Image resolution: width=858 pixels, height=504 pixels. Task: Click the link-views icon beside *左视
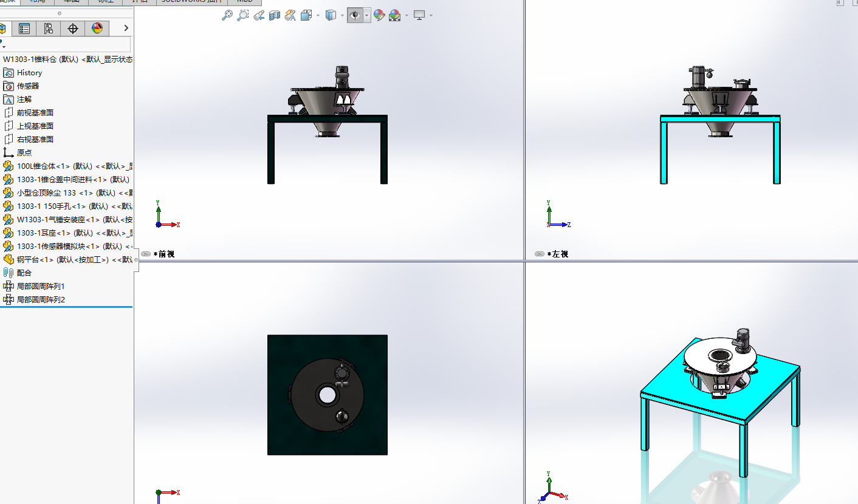pos(540,254)
